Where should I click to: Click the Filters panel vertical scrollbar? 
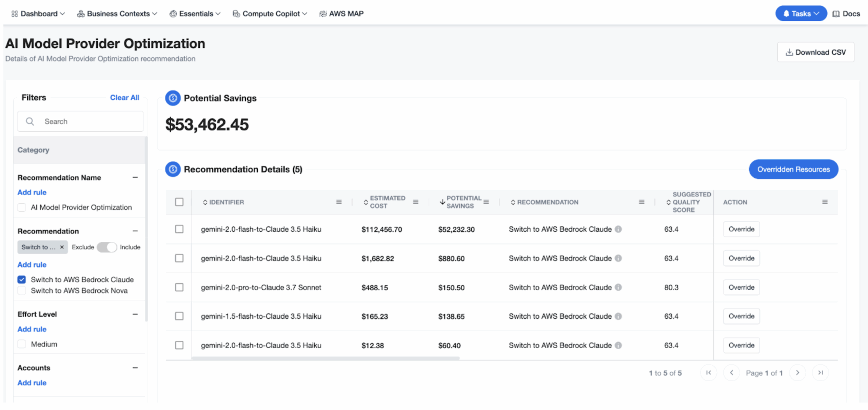[x=146, y=229]
